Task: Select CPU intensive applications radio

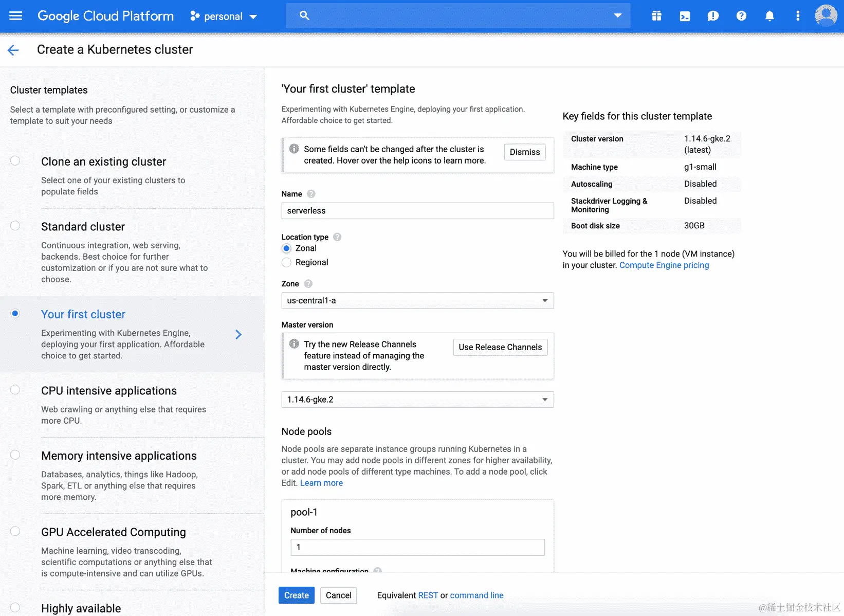Action: [x=15, y=390]
